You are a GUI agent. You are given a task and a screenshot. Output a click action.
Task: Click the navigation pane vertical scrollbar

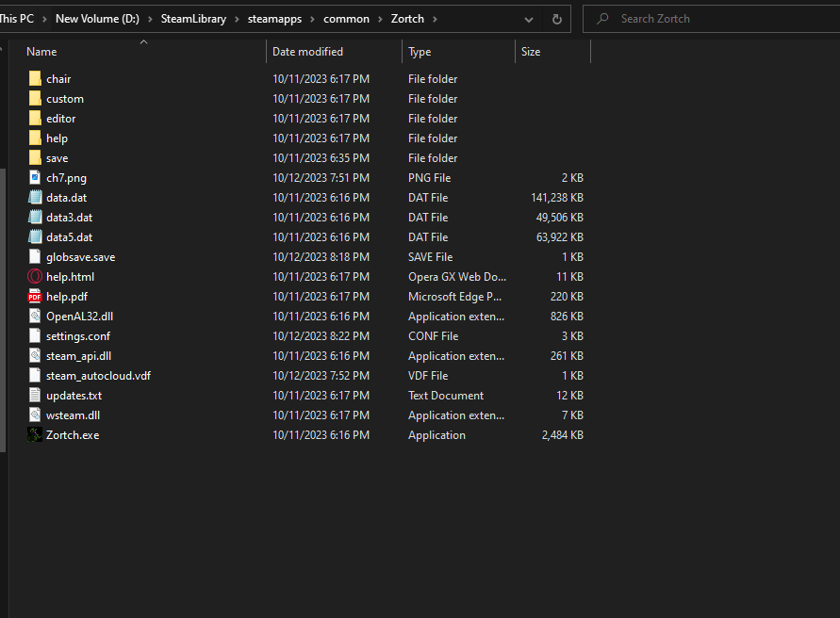(3, 311)
